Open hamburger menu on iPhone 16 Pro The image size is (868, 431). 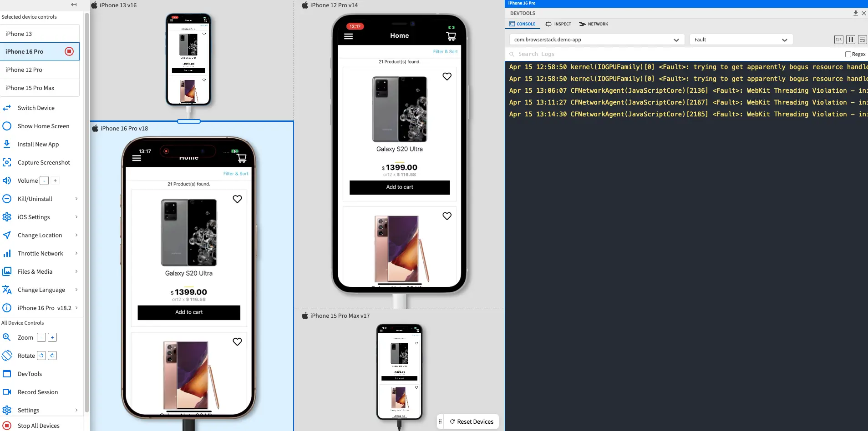(x=137, y=158)
